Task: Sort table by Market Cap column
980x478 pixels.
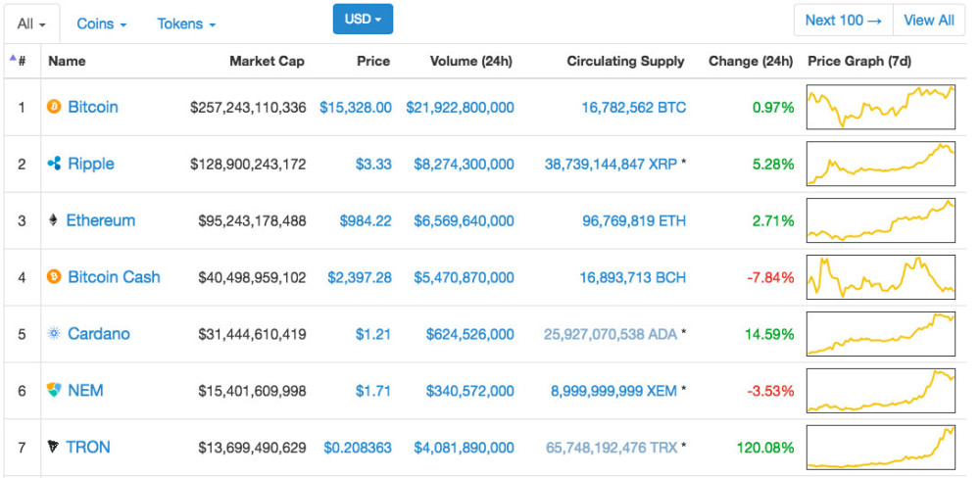Action: 267,61
